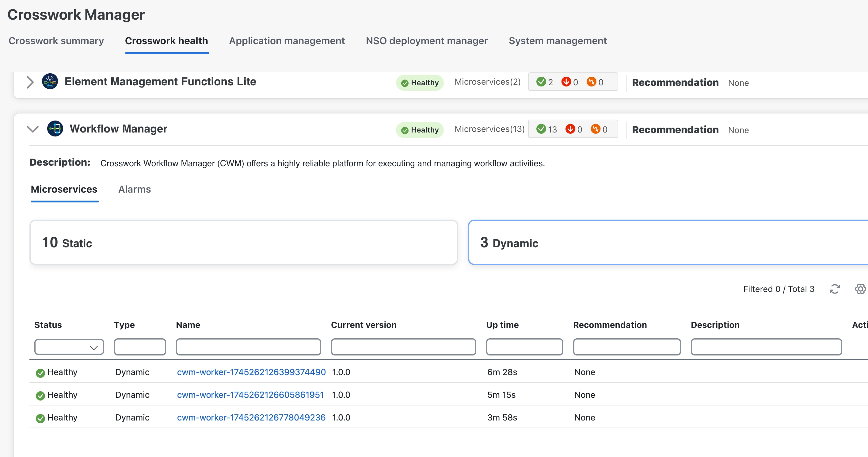This screenshot has height=457, width=868.
Task: Expand the Element Management Functions Lite row
Action: pyautogui.click(x=30, y=82)
